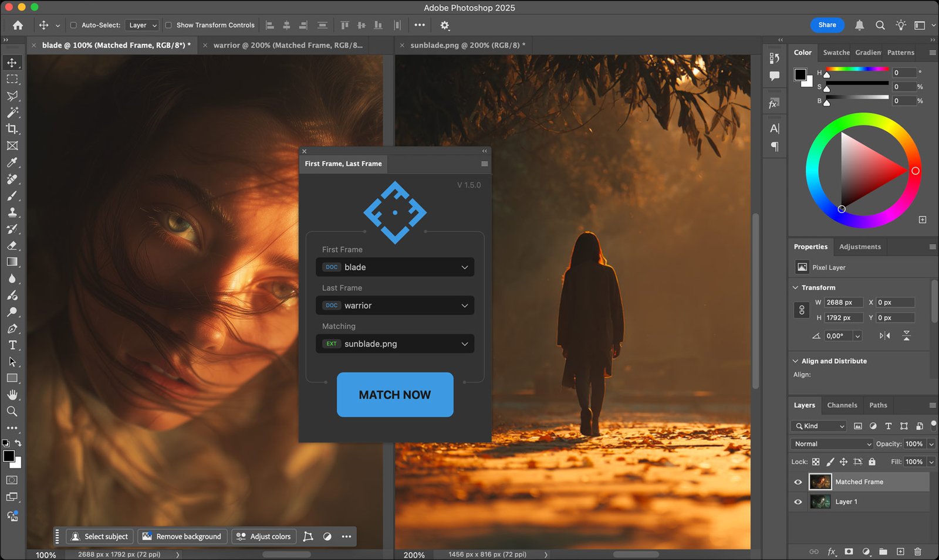Viewport: 939px width, 560px height.
Task: Pick the Zoom tool in toolbar
Action: [x=12, y=412]
